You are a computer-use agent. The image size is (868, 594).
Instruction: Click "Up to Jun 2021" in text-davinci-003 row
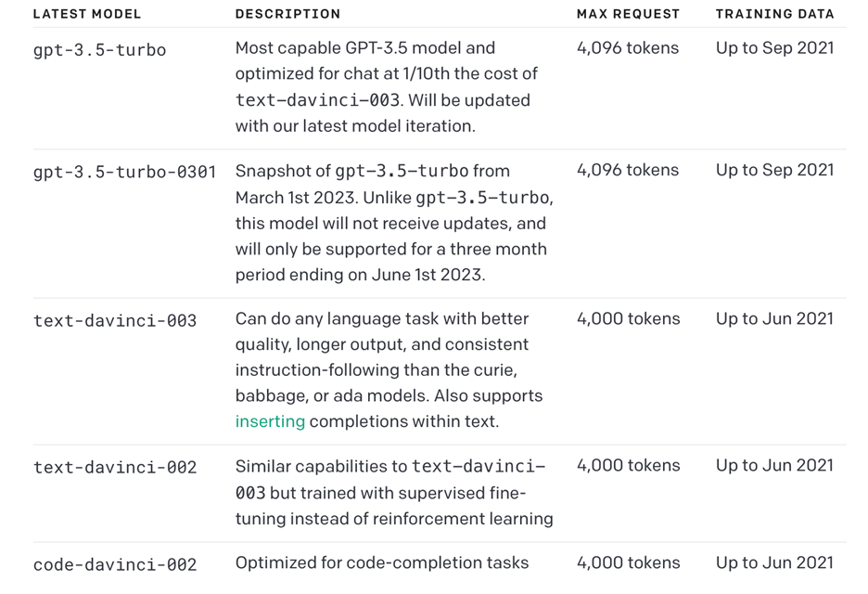[x=774, y=318]
